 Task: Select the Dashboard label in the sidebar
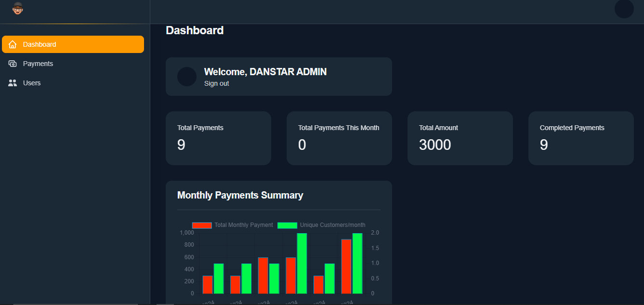pos(39,44)
